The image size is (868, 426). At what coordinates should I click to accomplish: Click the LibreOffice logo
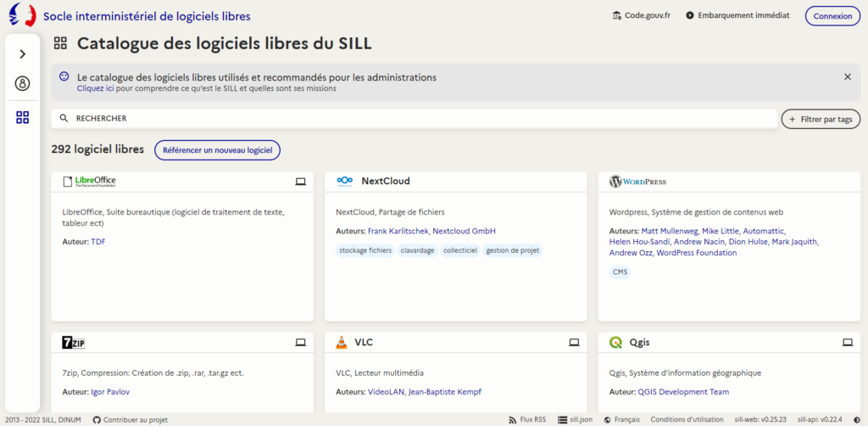89,181
